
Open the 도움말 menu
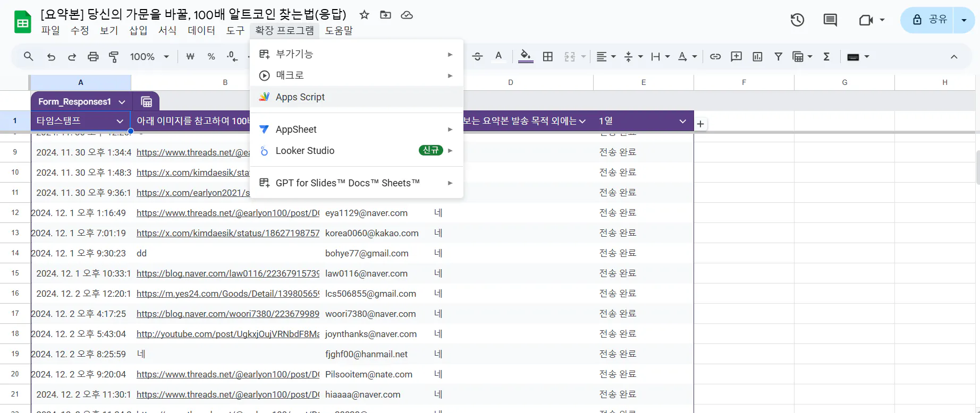click(339, 30)
